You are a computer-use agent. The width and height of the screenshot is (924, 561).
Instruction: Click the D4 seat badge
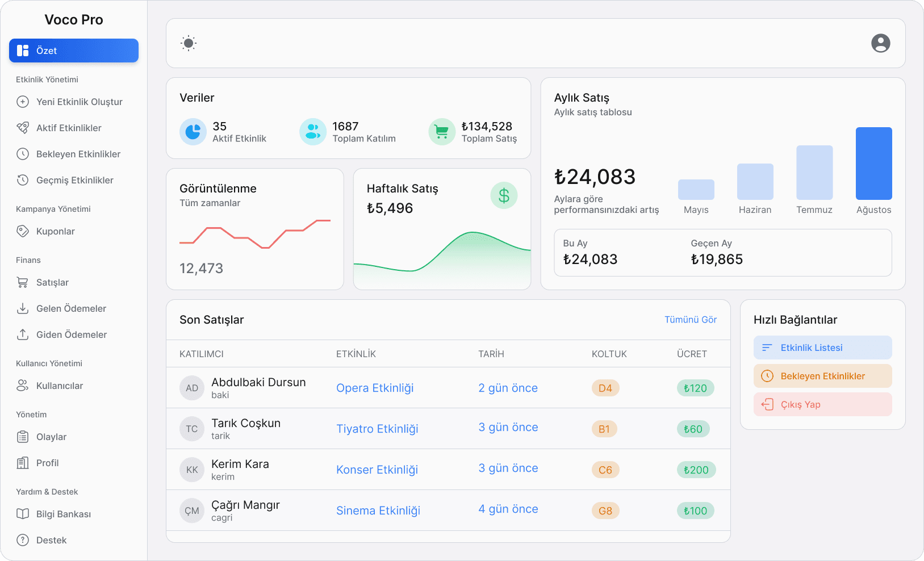pos(605,388)
